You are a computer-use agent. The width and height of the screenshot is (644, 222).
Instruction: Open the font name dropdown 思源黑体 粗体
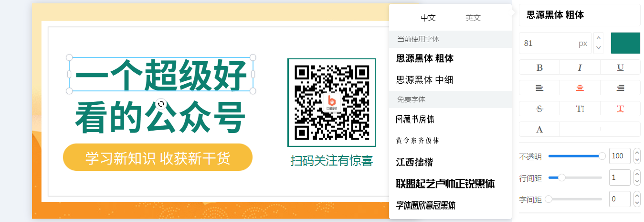(x=580, y=15)
